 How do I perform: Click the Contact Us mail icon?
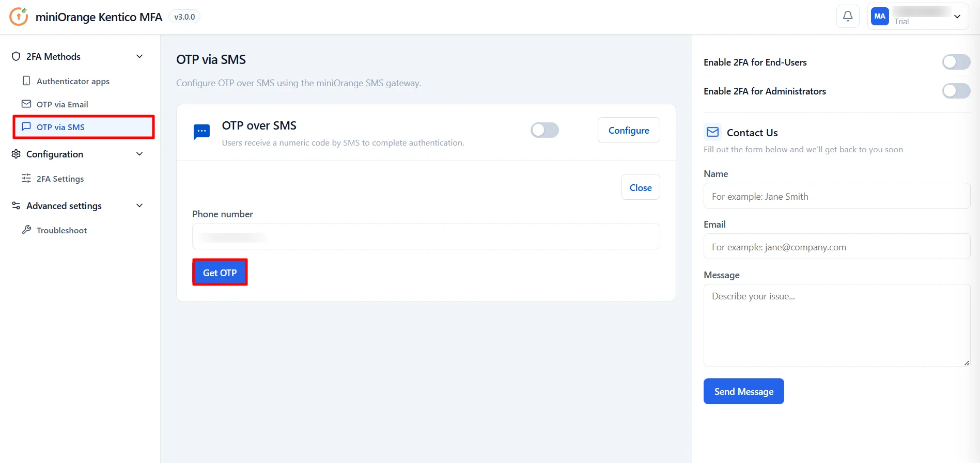tap(712, 132)
